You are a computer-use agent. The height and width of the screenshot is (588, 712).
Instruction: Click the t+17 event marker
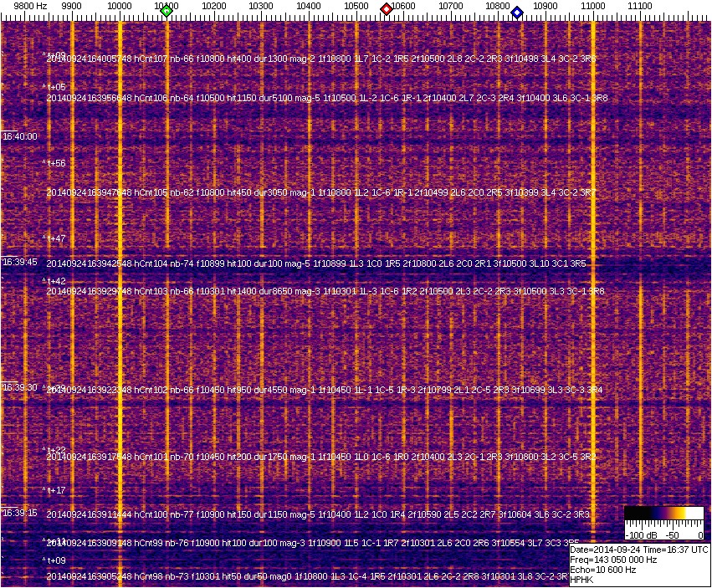point(54,490)
